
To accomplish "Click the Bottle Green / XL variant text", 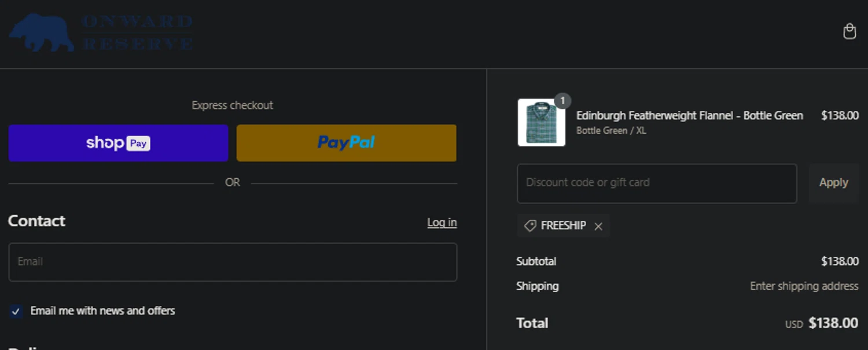I will point(611,131).
